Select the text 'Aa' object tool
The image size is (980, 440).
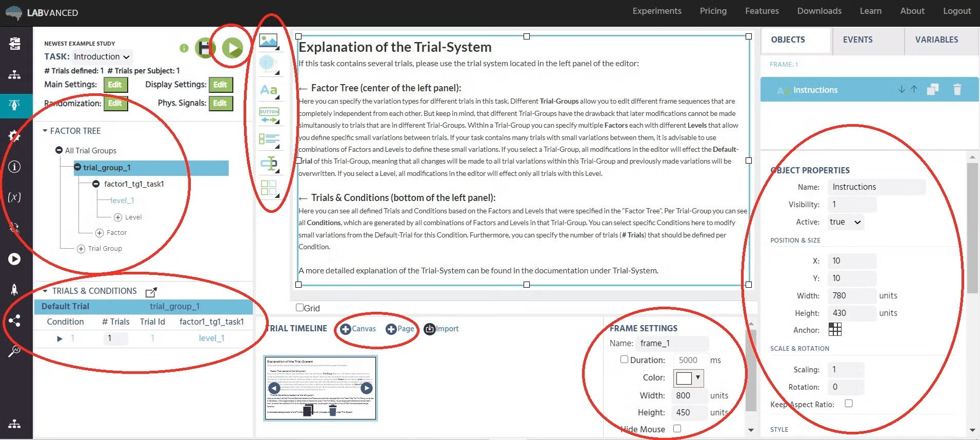(269, 90)
